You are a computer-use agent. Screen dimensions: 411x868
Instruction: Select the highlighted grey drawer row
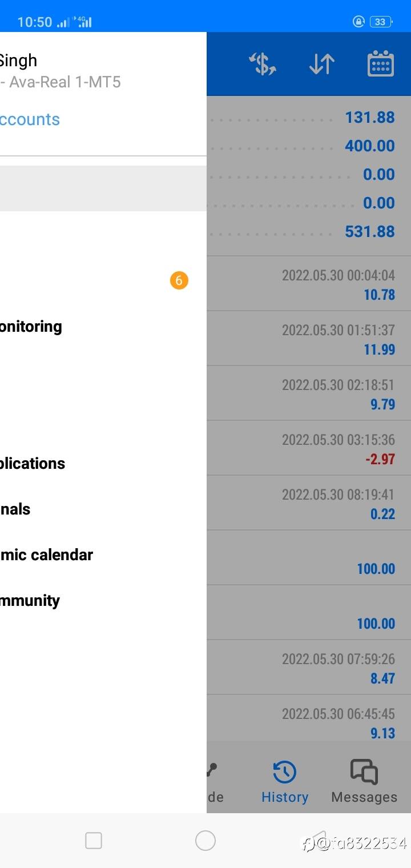pos(103,188)
